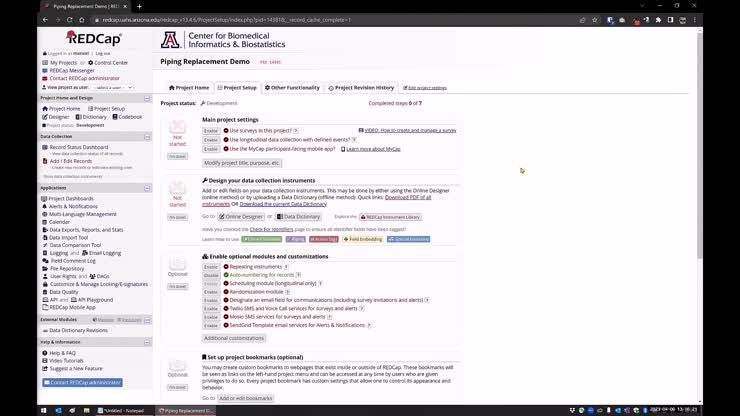Click the Calendar icon in Applications
This screenshot has width=740, height=416.
tap(44, 221)
